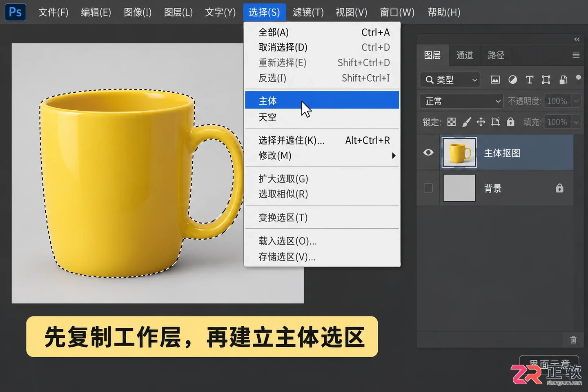The height and width of the screenshot is (392, 588).
Task: Select the 主体抠图 layer thumbnail
Action: 459,153
